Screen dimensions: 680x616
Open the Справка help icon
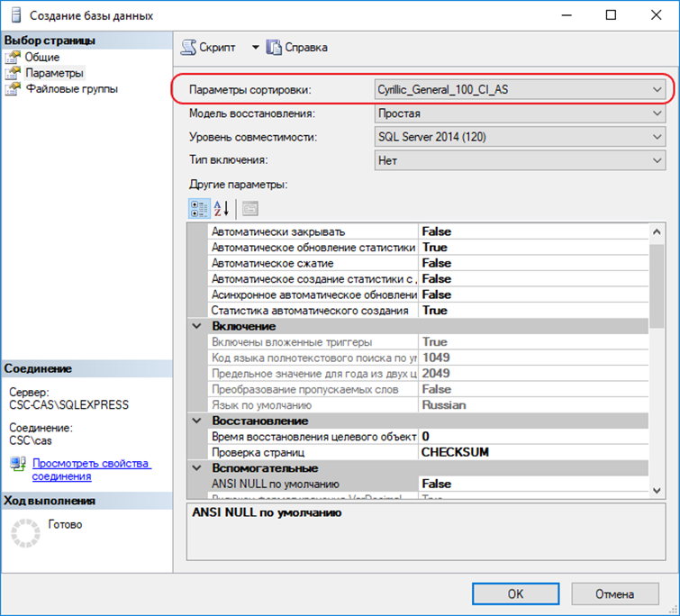[274, 47]
